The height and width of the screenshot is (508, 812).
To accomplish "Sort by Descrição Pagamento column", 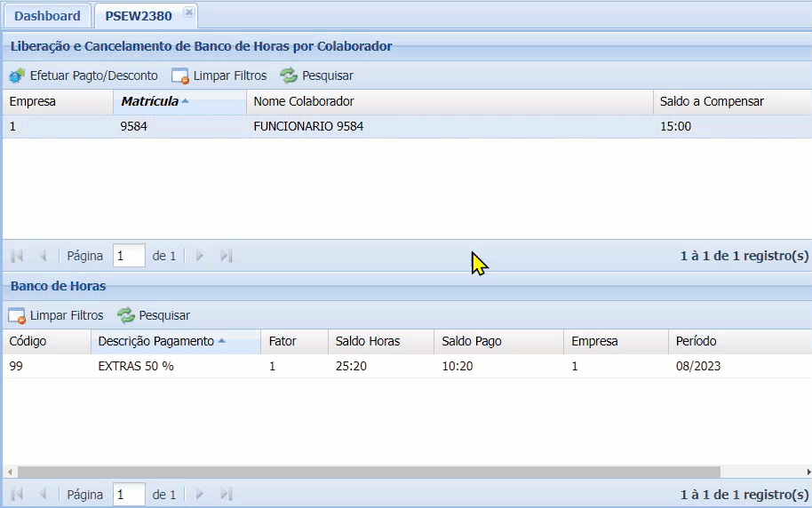I will [176, 341].
